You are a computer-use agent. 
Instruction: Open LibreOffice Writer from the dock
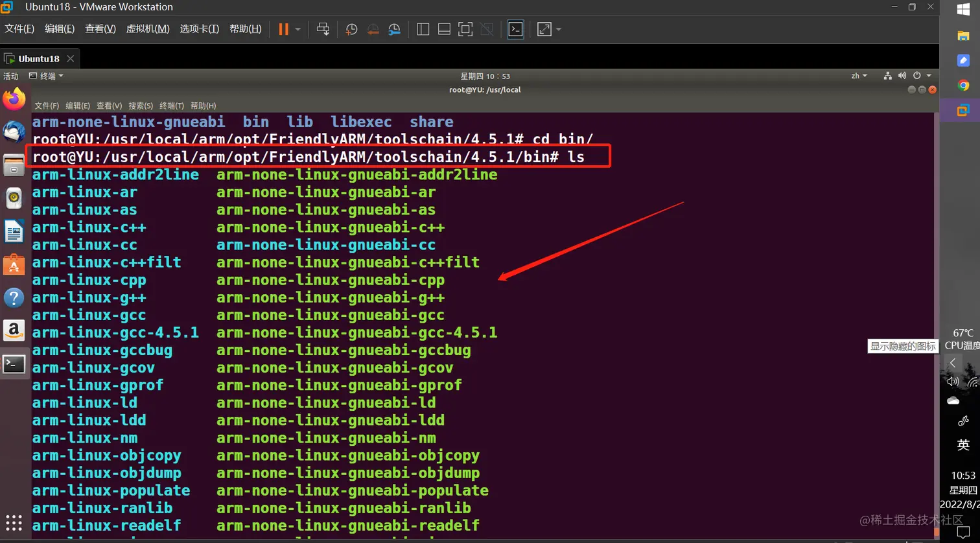14,231
